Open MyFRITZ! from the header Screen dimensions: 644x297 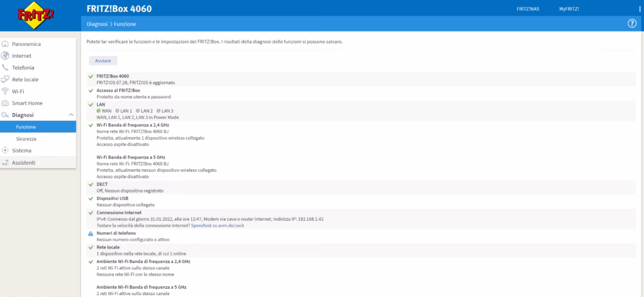[569, 9]
